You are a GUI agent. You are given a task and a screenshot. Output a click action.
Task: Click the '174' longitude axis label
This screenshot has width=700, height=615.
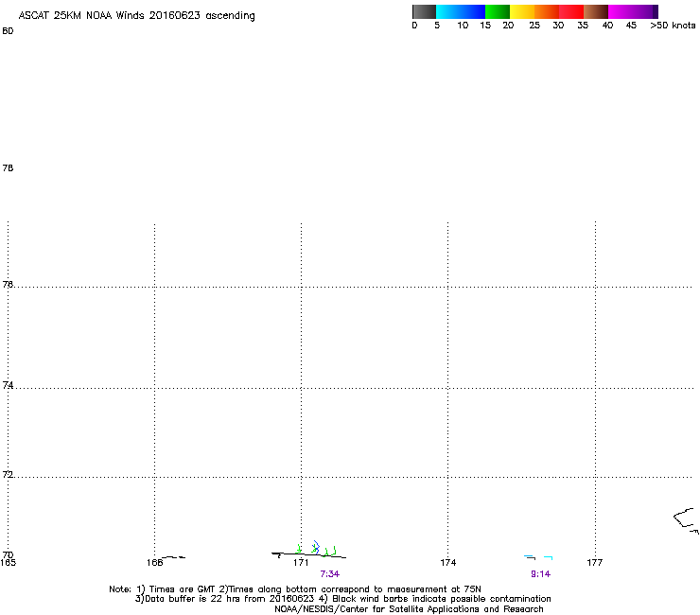[x=448, y=563]
